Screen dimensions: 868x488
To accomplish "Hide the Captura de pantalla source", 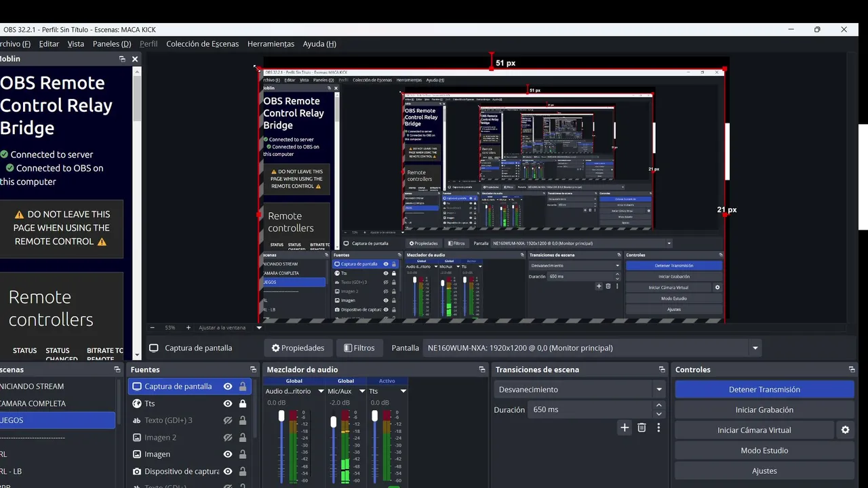I will (228, 386).
